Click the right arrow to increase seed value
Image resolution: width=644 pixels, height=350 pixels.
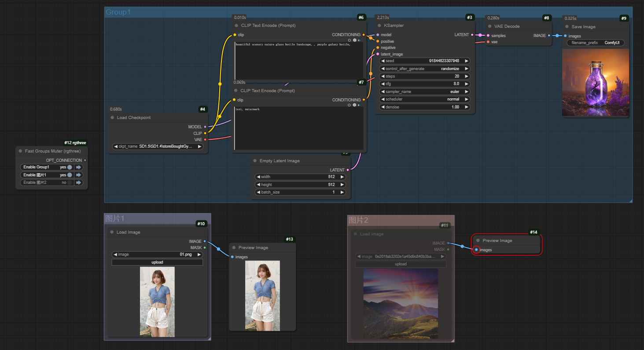(x=466, y=61)
